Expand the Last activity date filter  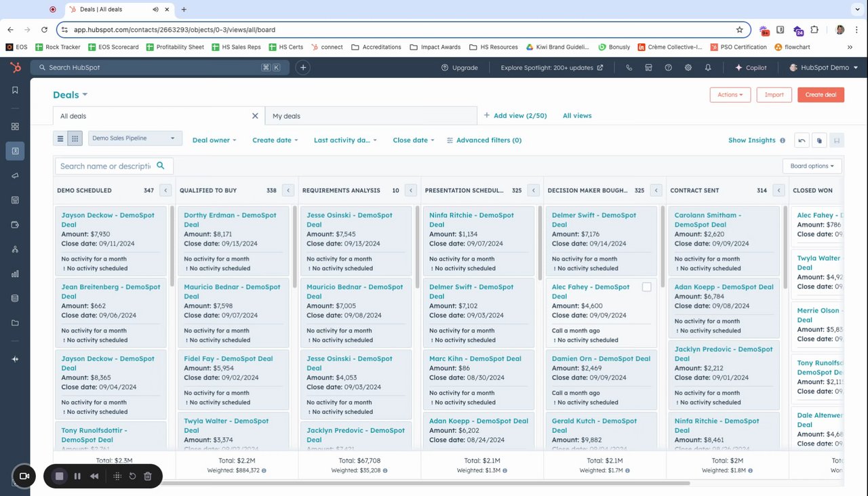coord(345,140)
